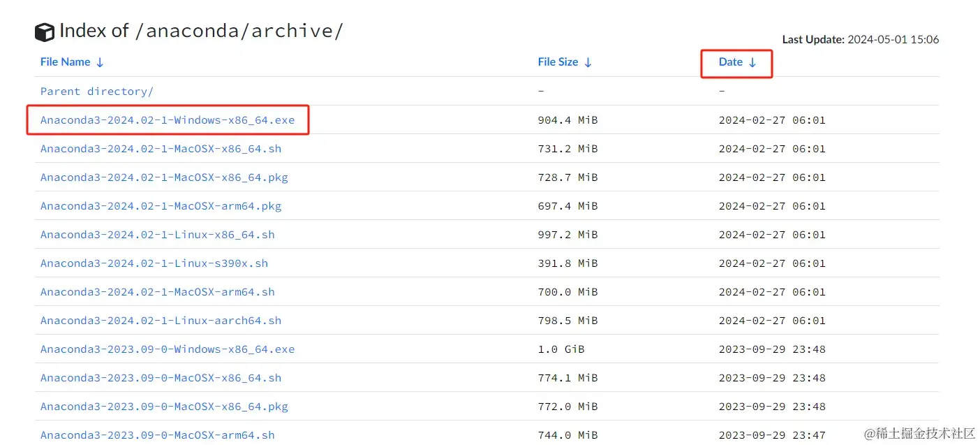This screenshot has width=980, height=445.
Task: Select the 744.0 MiB file size
Action: click(568, 435)
